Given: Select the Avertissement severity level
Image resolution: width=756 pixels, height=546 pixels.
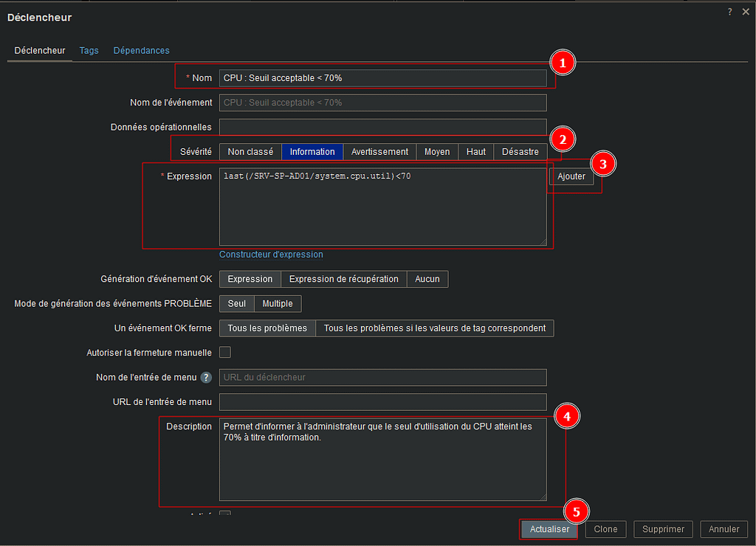Looking at the screenshot, I should 379,152.
